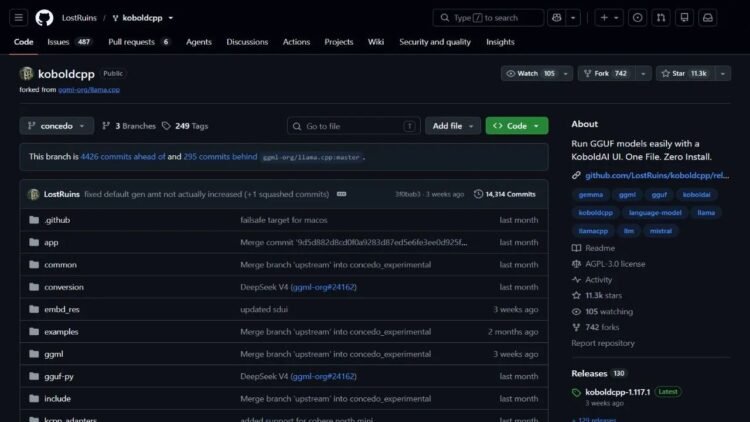Screen dimensions: 750x422
Task: Open the conversion folder
Action: pos(64,287)
